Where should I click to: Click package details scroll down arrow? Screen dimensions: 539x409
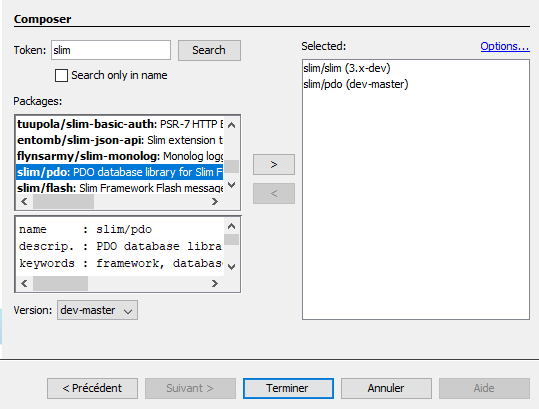coord(232,267)
